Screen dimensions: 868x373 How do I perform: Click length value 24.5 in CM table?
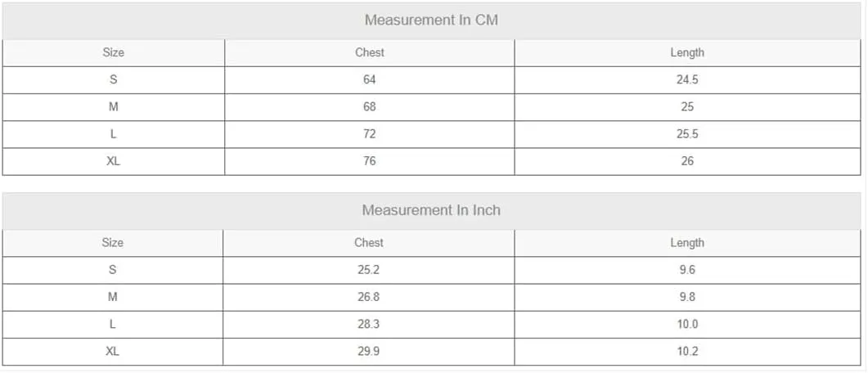(687, 79)
